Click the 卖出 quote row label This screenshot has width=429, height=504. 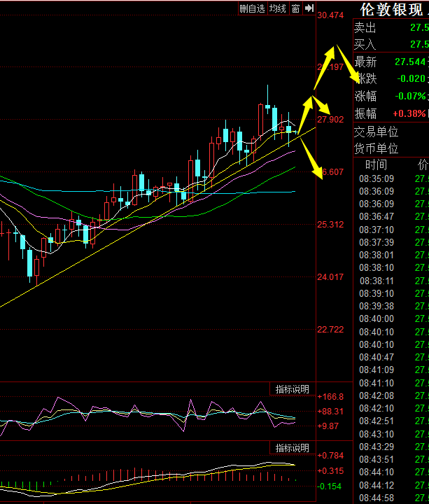click(x=365, y=28)
